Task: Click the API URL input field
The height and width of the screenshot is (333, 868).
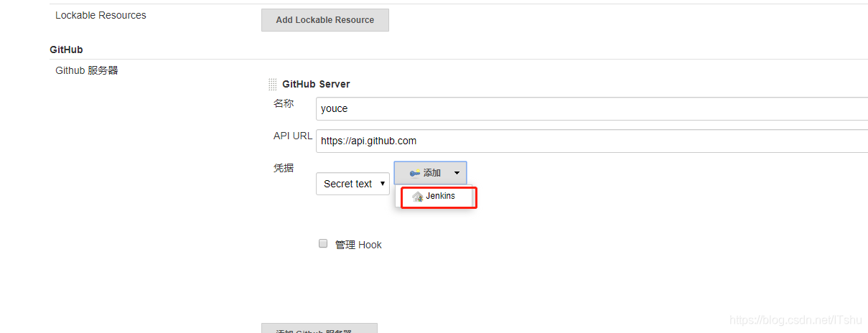Action: 592,141
